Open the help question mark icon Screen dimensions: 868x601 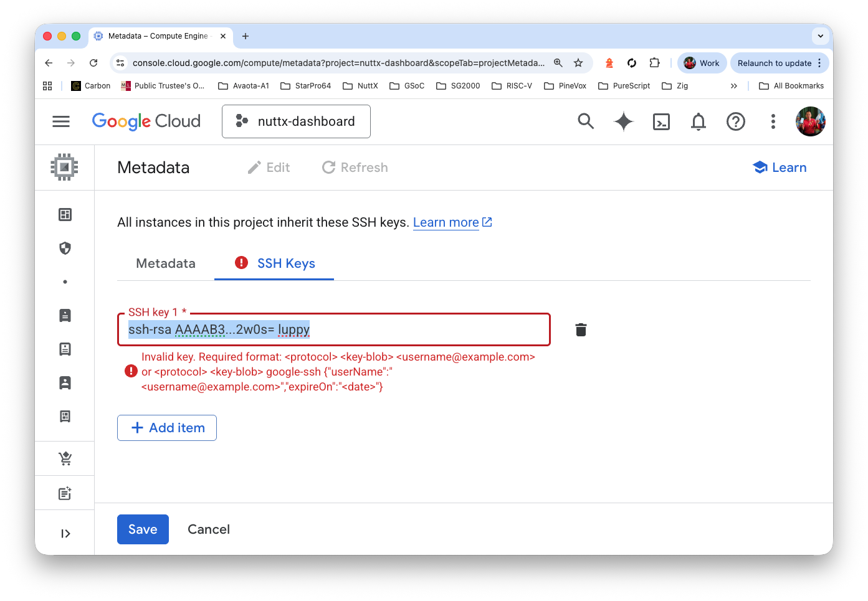(735, 121)
